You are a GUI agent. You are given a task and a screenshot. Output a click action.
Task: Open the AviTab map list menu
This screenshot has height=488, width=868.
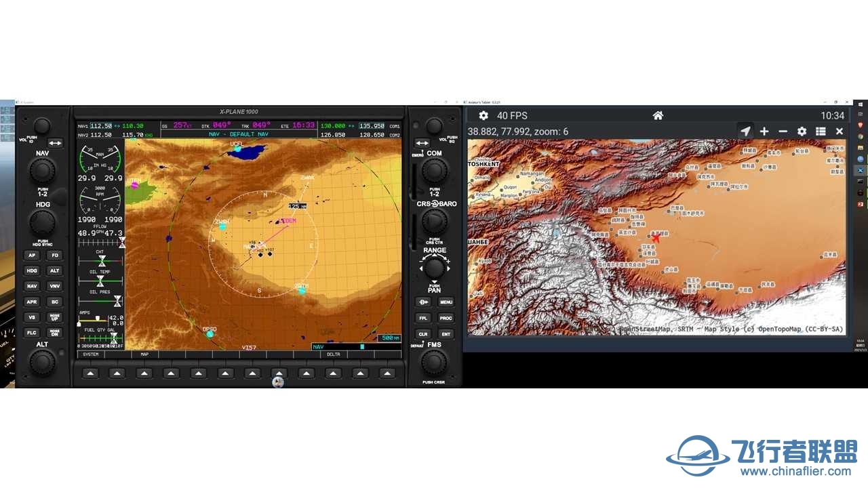[x=821, y=131]
